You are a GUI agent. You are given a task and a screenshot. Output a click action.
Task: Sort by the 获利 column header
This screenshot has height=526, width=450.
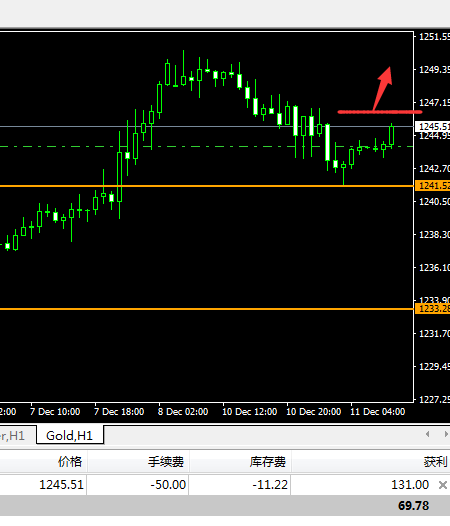point(435,462)
